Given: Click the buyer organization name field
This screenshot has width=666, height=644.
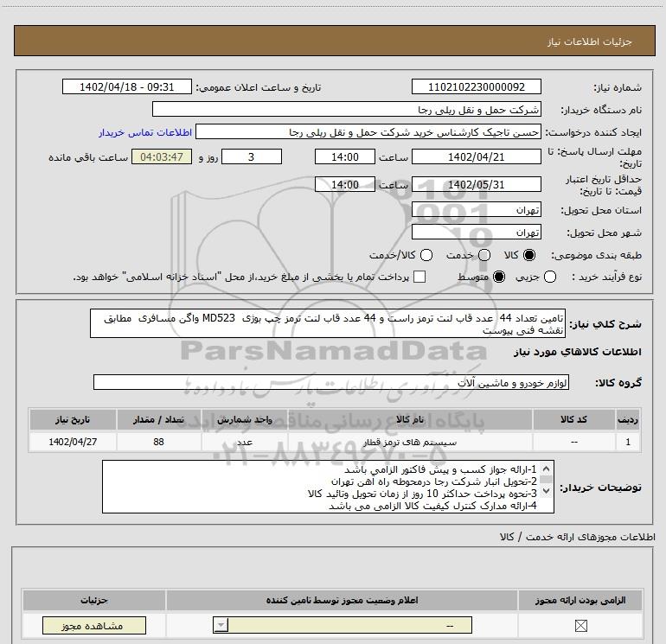Looking at the screenshot, I should coord(347,110).
